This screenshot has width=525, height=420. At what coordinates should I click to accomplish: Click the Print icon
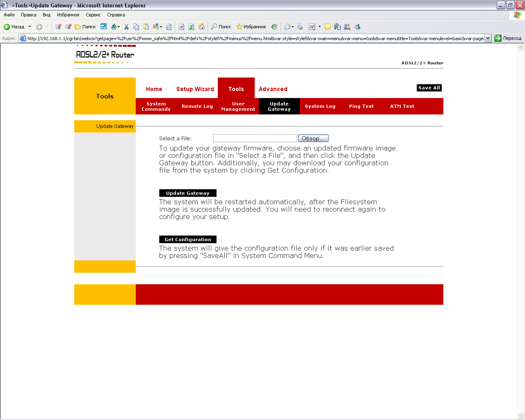coord(300,27)
